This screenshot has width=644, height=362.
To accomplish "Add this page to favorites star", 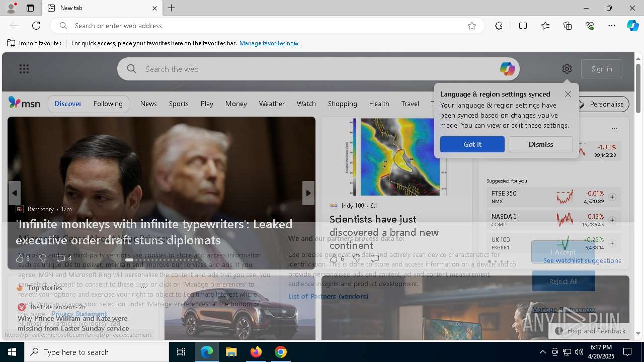I will pos(471,26).
